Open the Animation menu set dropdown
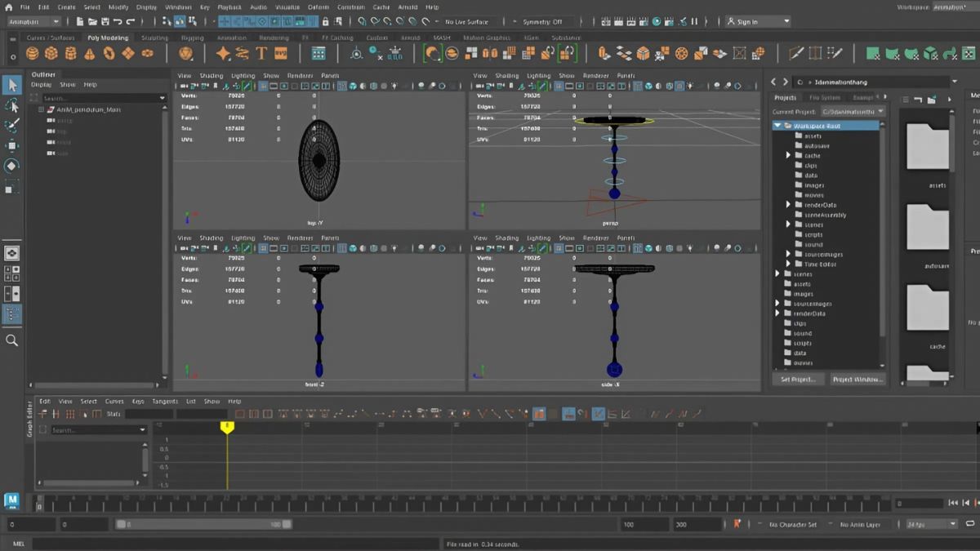The height and width of the screenshot is (551, 980). tap(33, 21)
